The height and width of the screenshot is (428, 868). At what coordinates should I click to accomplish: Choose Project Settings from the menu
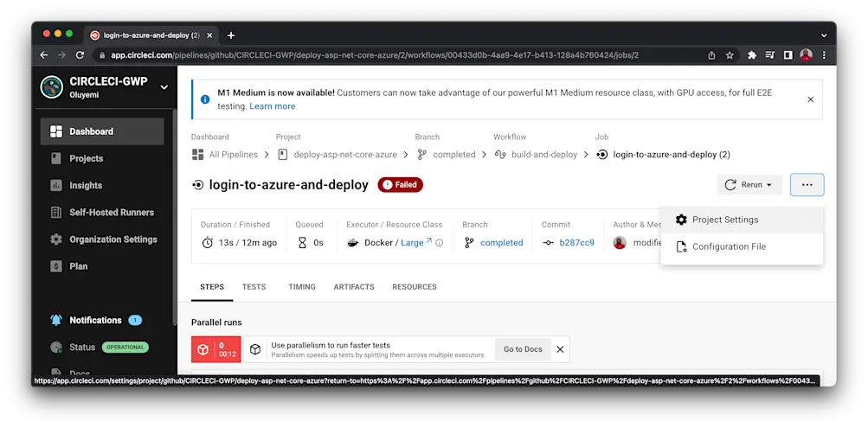(x=742, y=220)
